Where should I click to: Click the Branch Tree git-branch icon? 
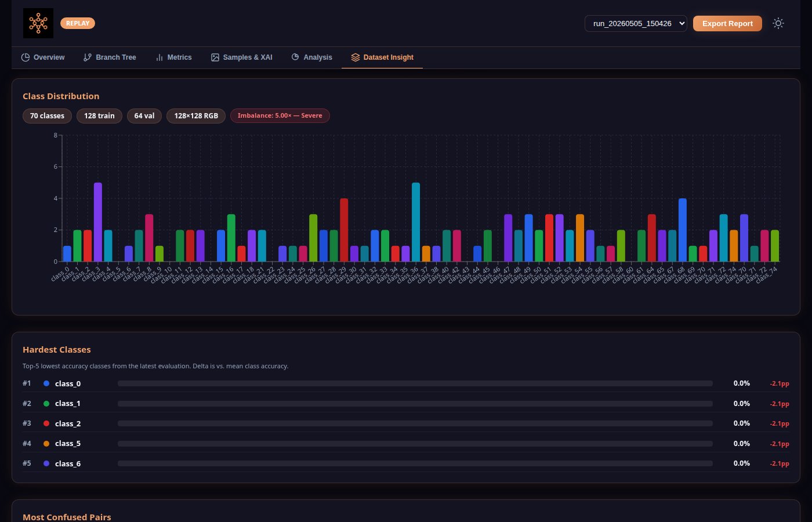click(88, 57)
